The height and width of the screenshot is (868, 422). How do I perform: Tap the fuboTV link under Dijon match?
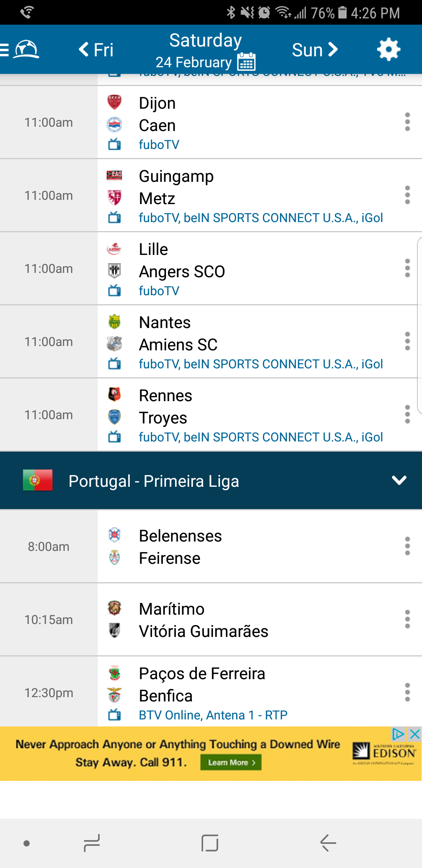click(x=159, y=145)
